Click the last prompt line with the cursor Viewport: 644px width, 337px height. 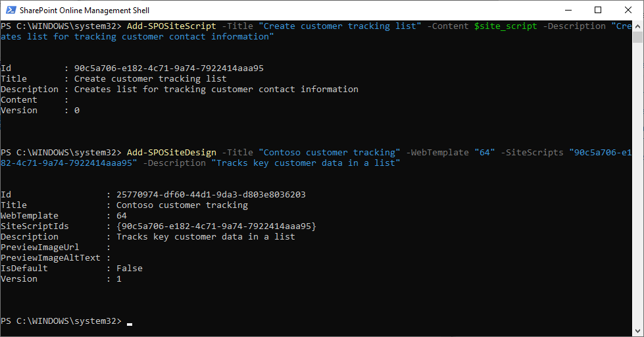click(x=66, y=321)
